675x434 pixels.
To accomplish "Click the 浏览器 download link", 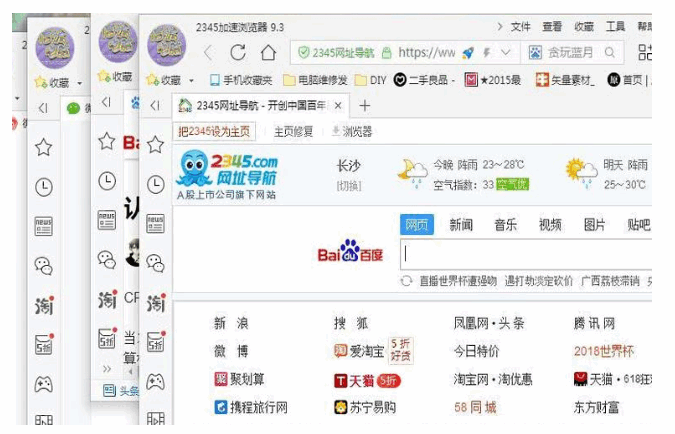I will [x=352, y=131].
